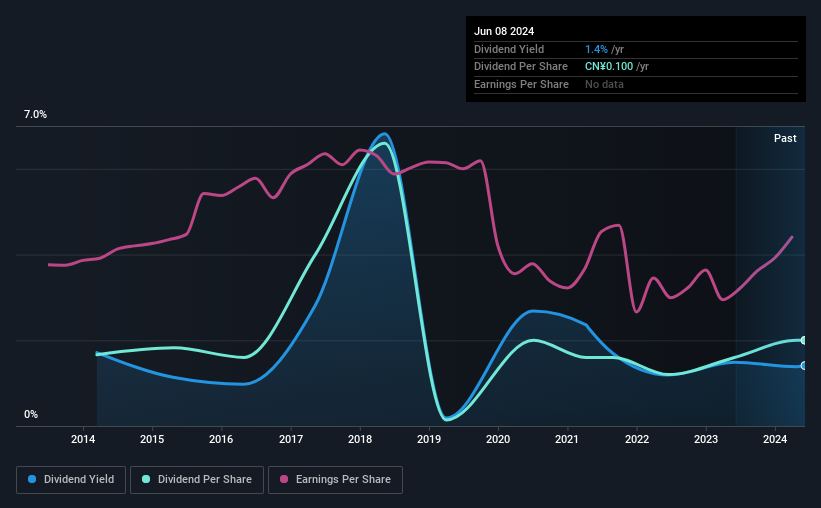Toggle the Earnings Per Share legend button
The image size is (821, 508).
tap(335, 480)
